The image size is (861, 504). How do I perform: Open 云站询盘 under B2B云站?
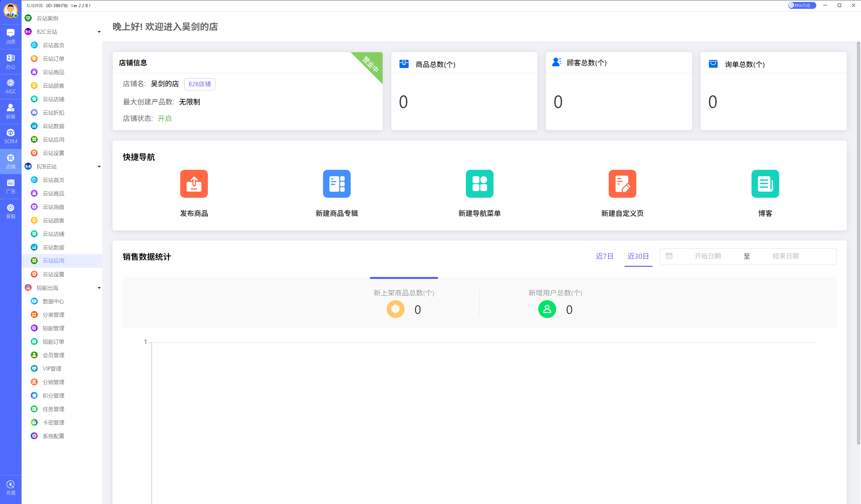(53, 207)
